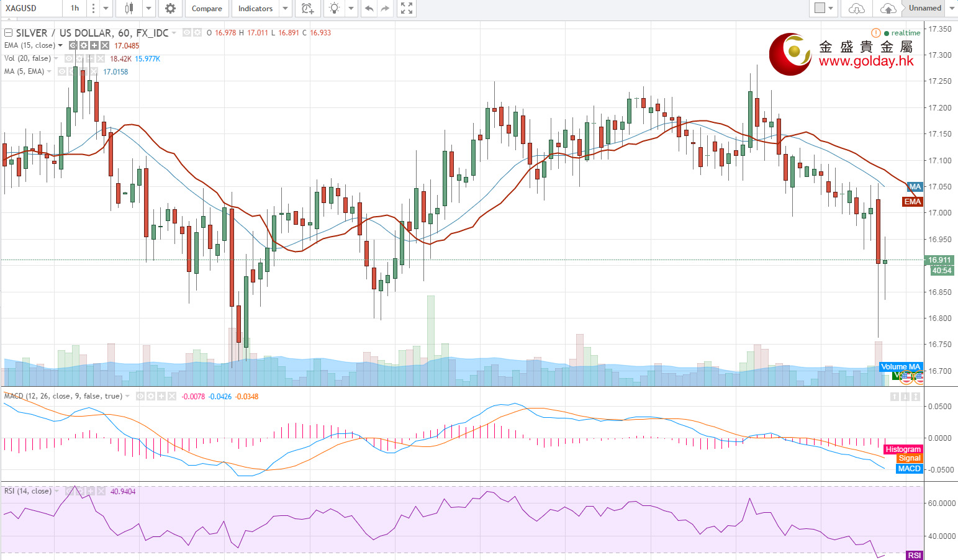958x560 pixels.
Task: Click the Unnamed chart layout name
Action: pos(924,9)
